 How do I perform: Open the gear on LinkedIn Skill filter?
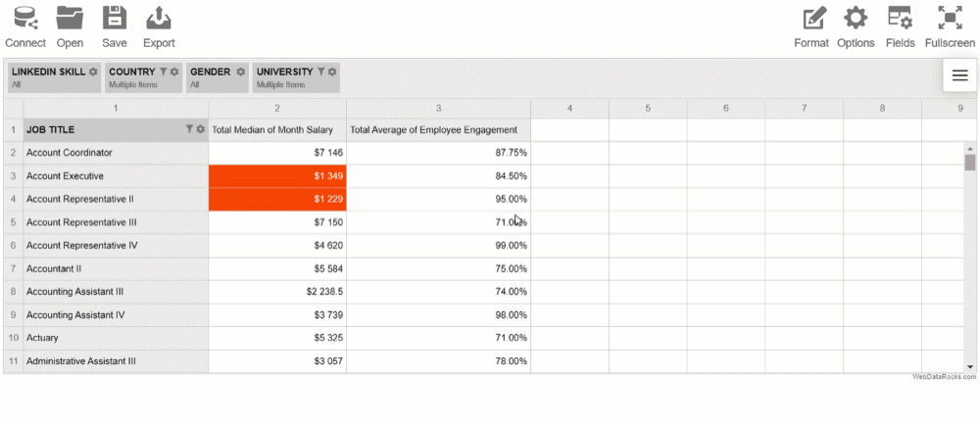(93, 71)
